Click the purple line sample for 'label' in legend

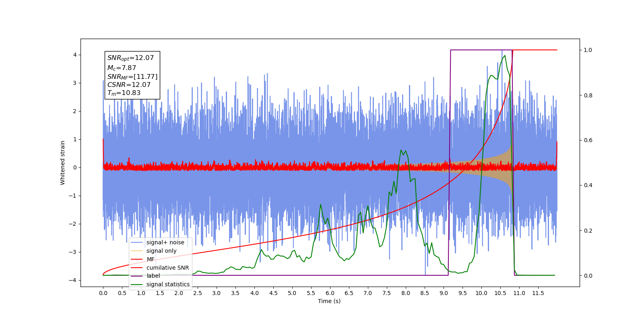[x=137, y=276]
